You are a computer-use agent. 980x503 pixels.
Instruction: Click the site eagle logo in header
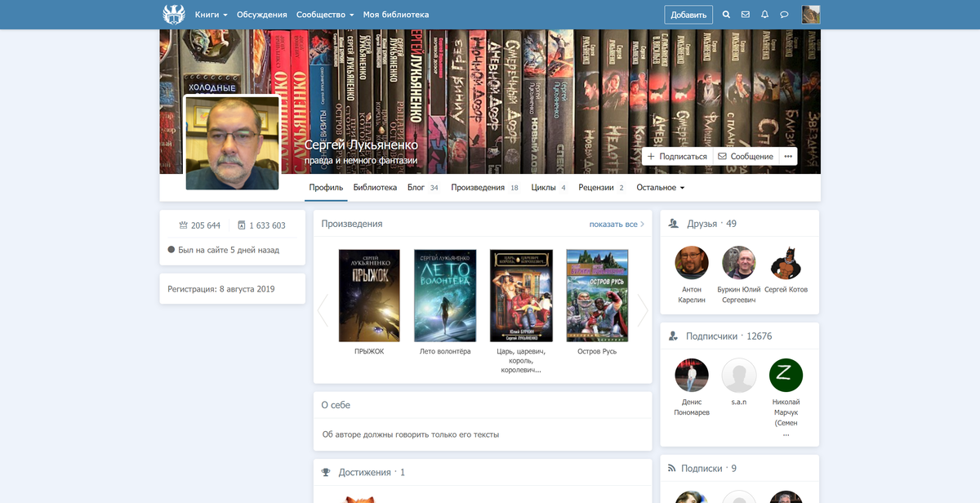tap(175, 14)
